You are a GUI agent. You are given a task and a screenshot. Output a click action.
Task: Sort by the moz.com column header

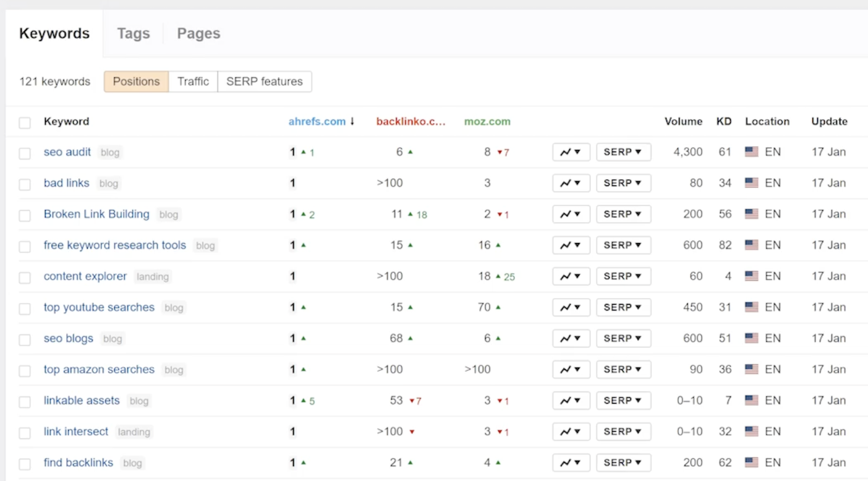point(487,122)
